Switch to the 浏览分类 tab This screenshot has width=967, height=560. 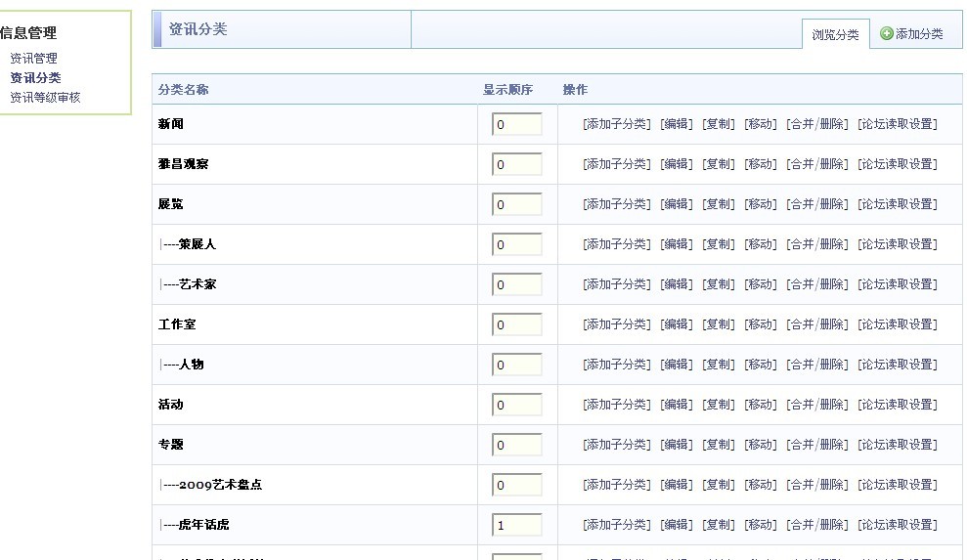pyautogui.click(x=836, y=34)
